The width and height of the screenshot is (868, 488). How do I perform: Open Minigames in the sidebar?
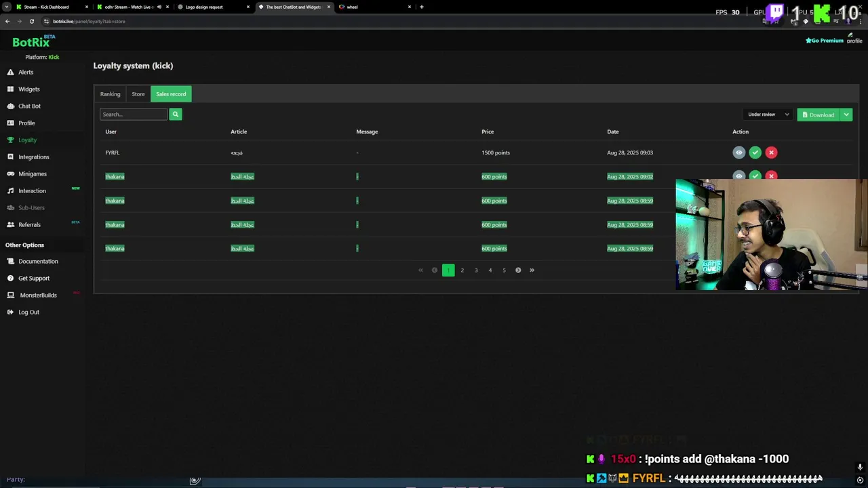(33, 174)
